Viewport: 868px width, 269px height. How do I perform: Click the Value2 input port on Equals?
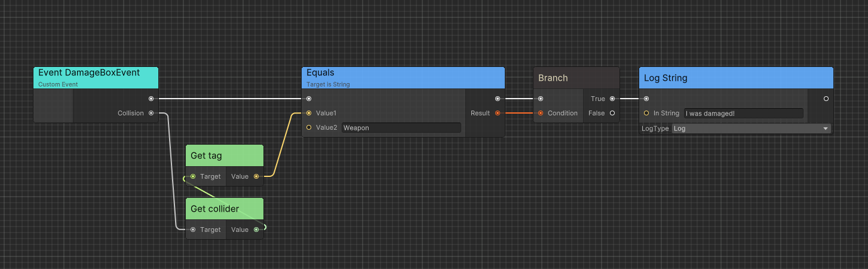pos(308,127)
